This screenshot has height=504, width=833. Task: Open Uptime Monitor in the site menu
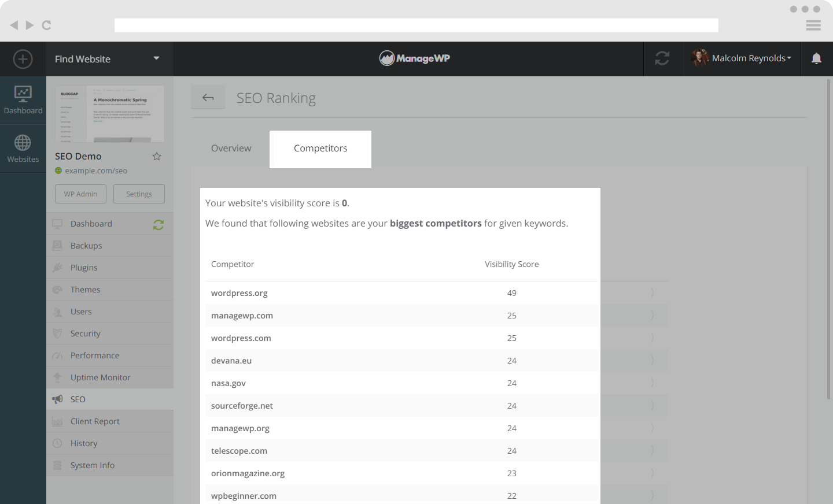(110, 377)
